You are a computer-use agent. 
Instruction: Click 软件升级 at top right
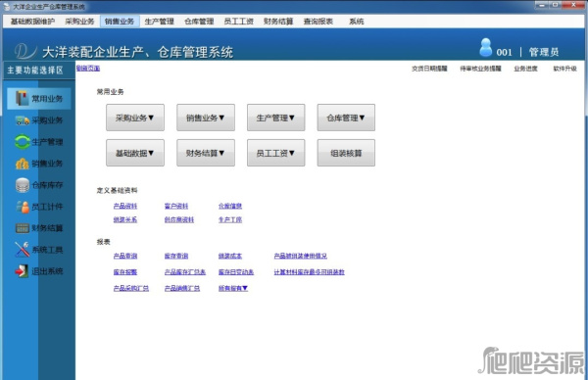point(565,69)
